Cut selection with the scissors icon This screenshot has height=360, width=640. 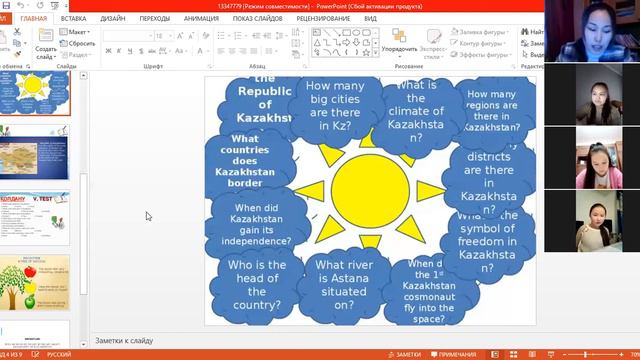pyautogui.click(x=17, y=31)
